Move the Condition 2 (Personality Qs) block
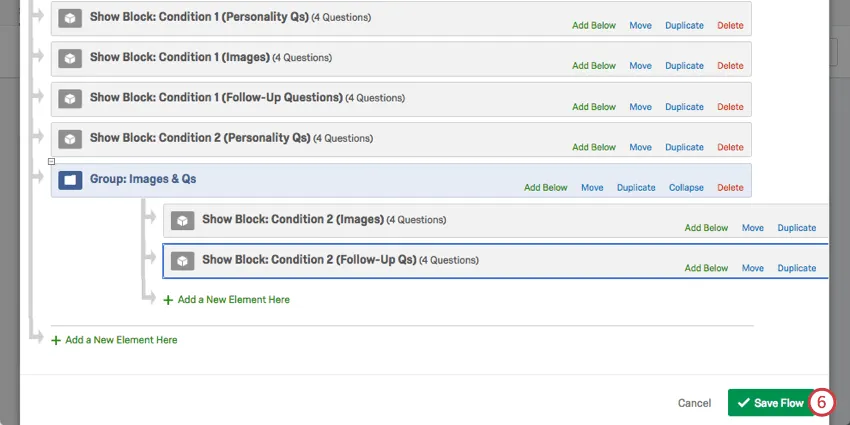Screen dimensions: 850x425 (x=640, y=147)
